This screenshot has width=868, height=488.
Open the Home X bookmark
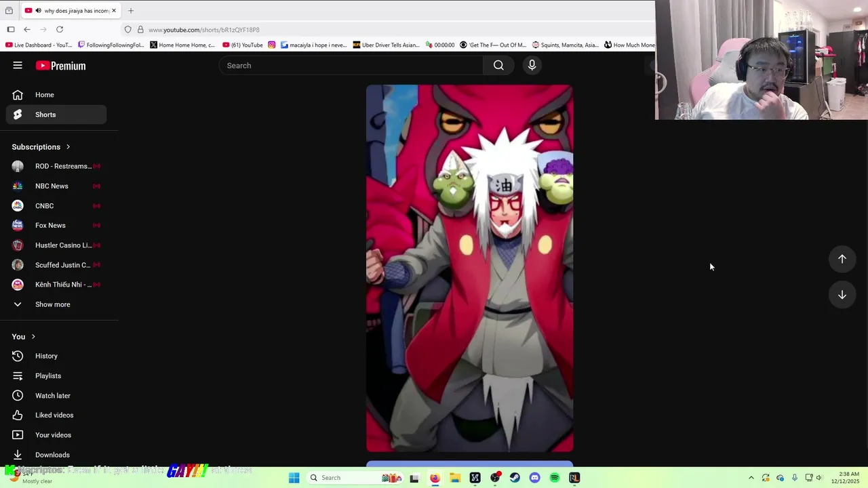tap(183, 45)
